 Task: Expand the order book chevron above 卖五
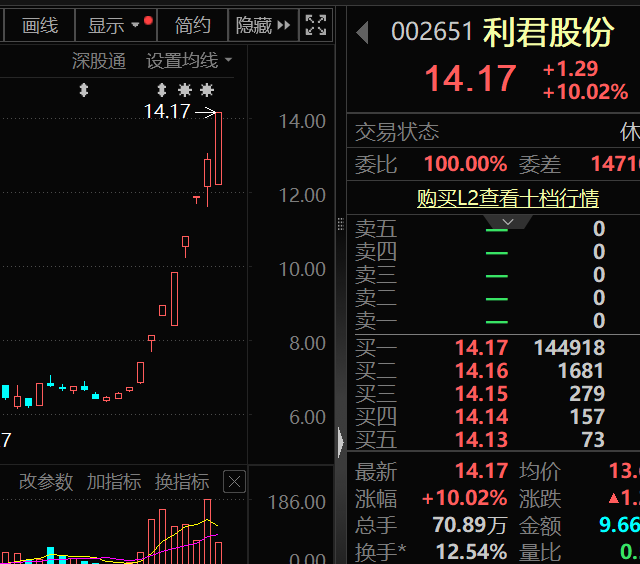tap(508, 222)
